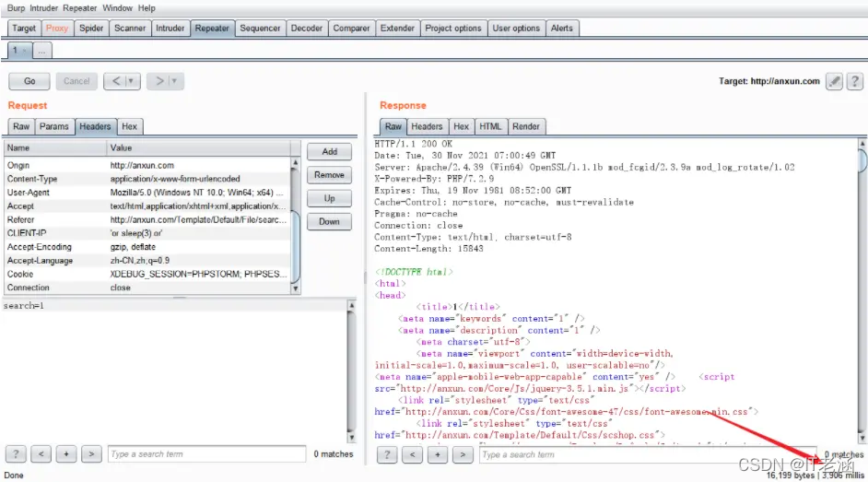Switch to the Scanner tab
The width and height of the screenshot is (868, 482).
tap(130, 29)
